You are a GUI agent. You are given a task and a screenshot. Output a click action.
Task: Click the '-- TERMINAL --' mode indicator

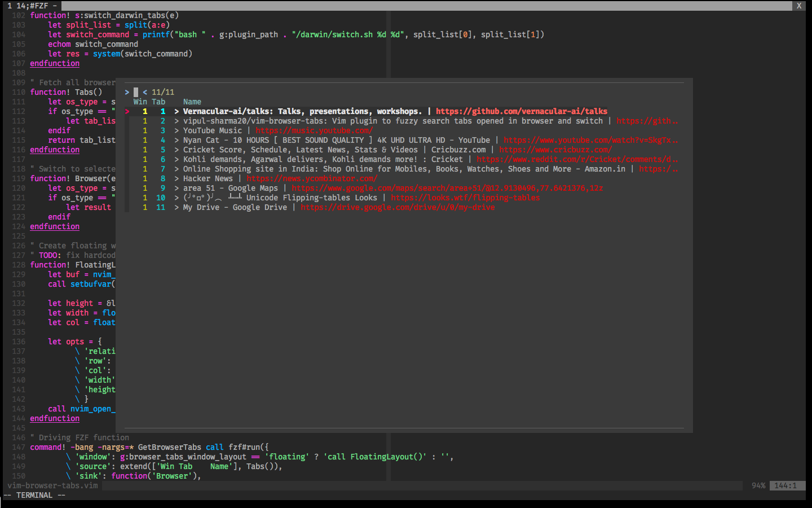pos(34,495)
